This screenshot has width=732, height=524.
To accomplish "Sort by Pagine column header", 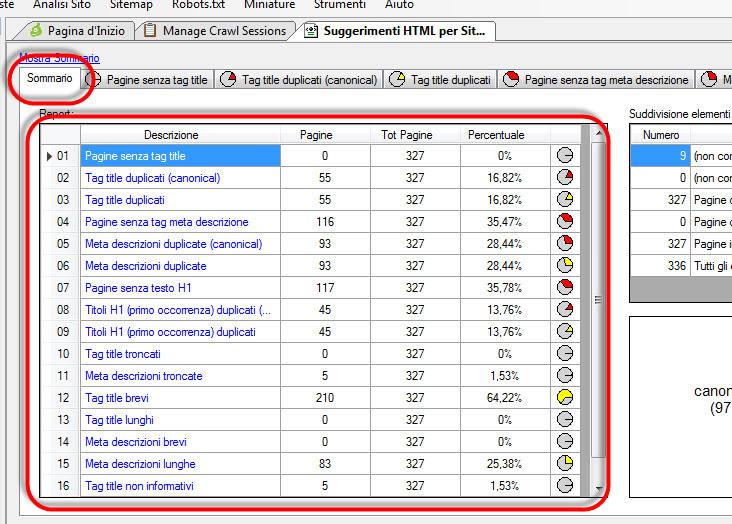I will [325, 135].
